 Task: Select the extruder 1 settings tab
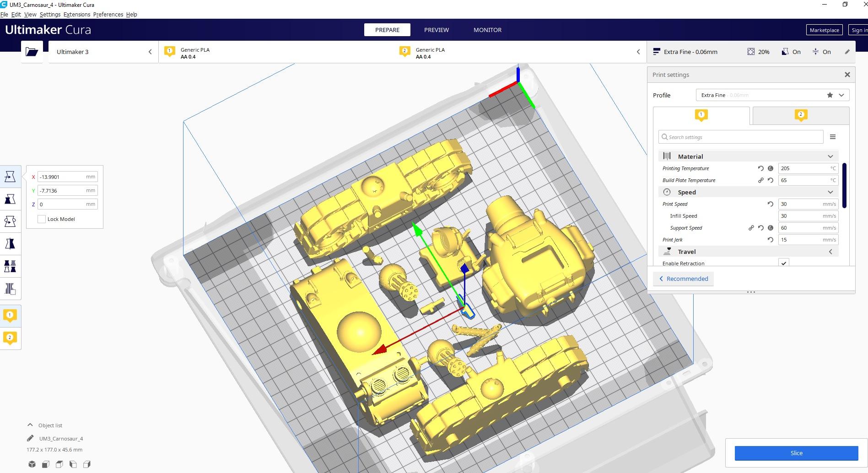point(701,115)
